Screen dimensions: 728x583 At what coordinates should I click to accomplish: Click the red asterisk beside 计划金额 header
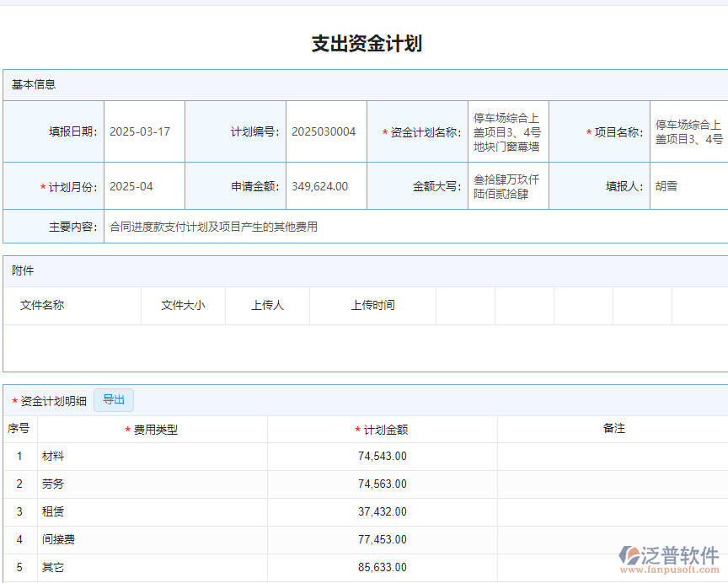356,429
